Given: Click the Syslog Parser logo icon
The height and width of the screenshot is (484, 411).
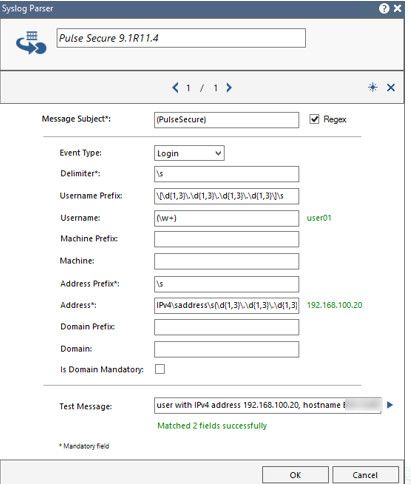Looking at the screenshot, I should (x=31, y=43).
